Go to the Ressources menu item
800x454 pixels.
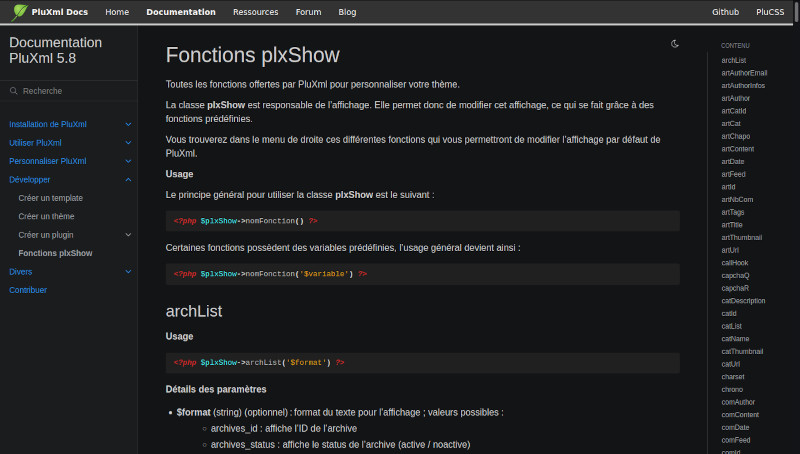point(255,12)
